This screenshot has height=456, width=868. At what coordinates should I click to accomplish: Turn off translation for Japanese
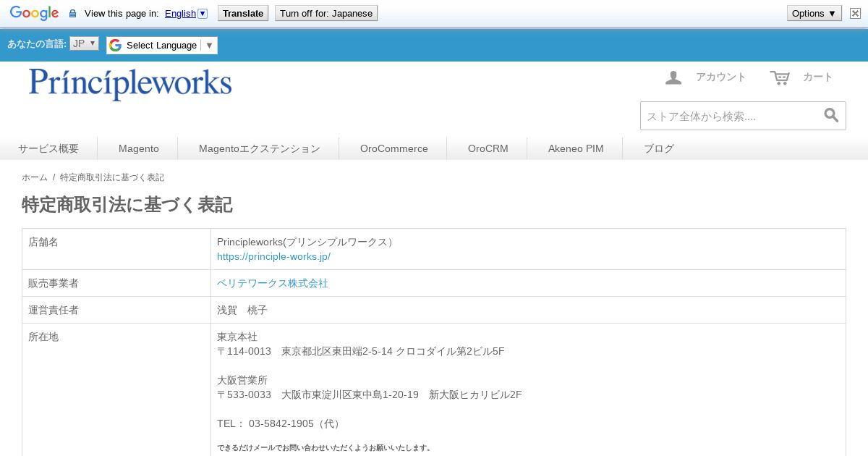(x=326, y=13)
